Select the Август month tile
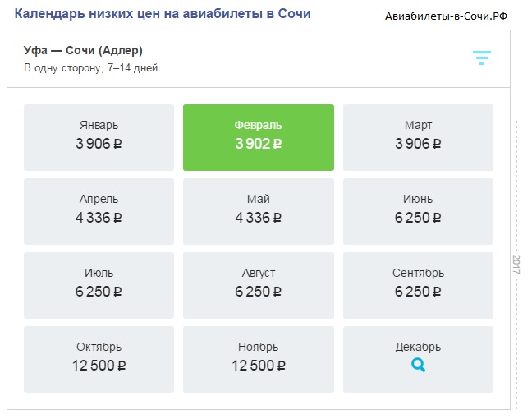532x419 pixels. pyautogui.click(x=258, y=285)
